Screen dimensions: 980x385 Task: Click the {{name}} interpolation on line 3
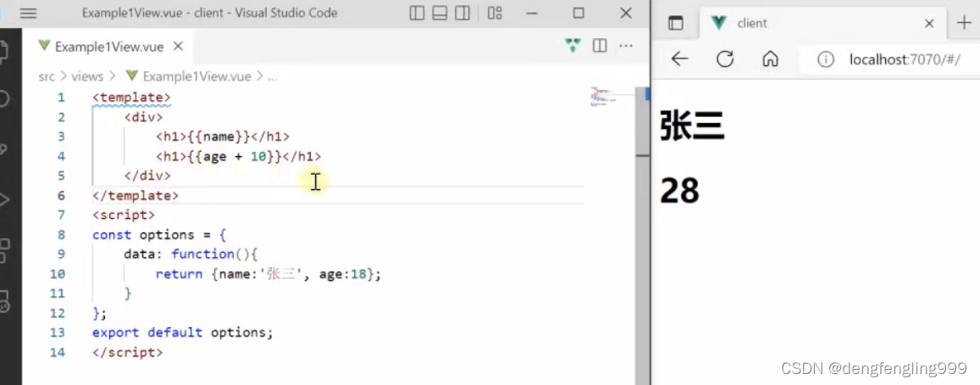(219, 137)
